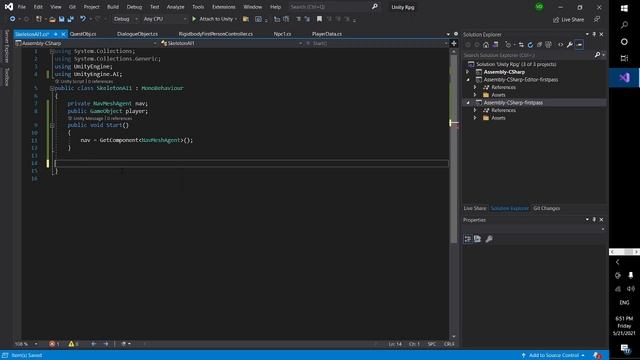Click the Save file toolbar icon
Image resolution: width=640 pixels, height=360 pixels.
coord(62,19)
